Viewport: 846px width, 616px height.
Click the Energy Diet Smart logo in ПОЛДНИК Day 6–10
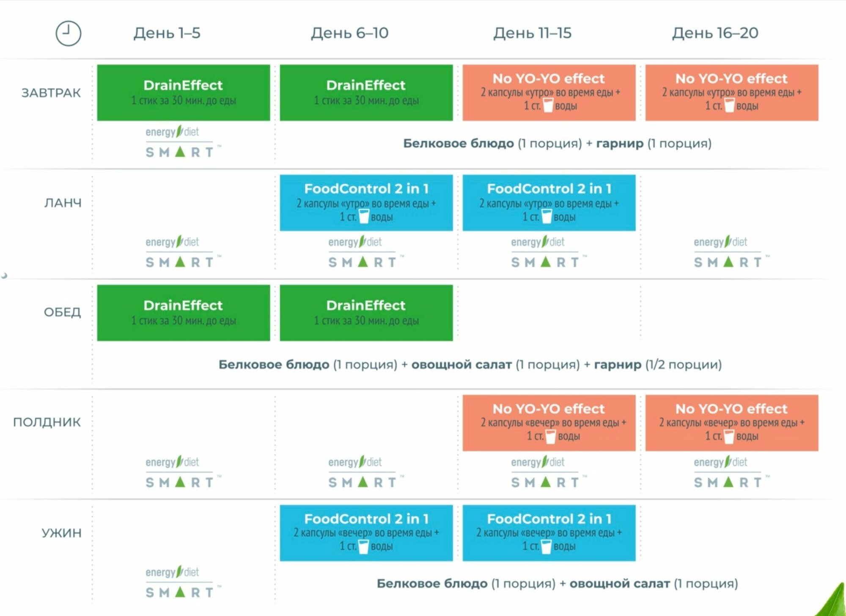coord(363,472)
